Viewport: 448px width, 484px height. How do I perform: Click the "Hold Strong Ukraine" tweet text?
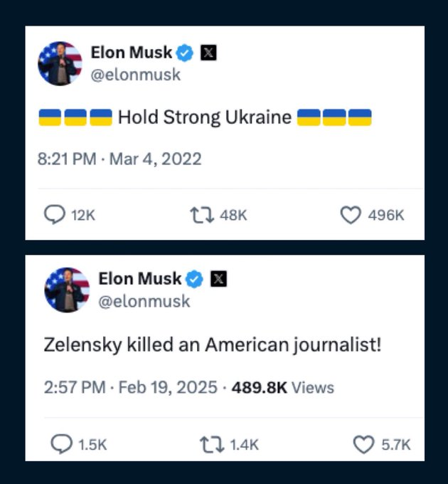[x=204, y=117]
